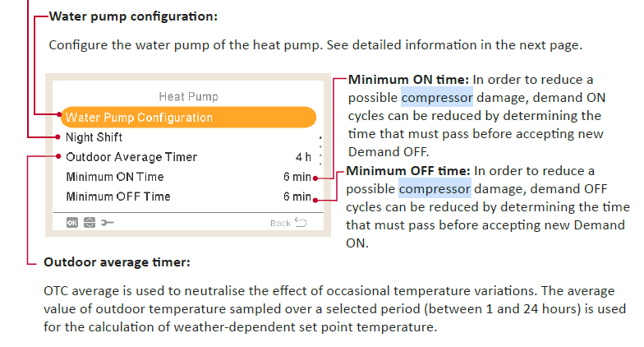The width and height of the screenshot is (644, 347).
Task: Click the wrench settings icon
Action: [106, 222]
